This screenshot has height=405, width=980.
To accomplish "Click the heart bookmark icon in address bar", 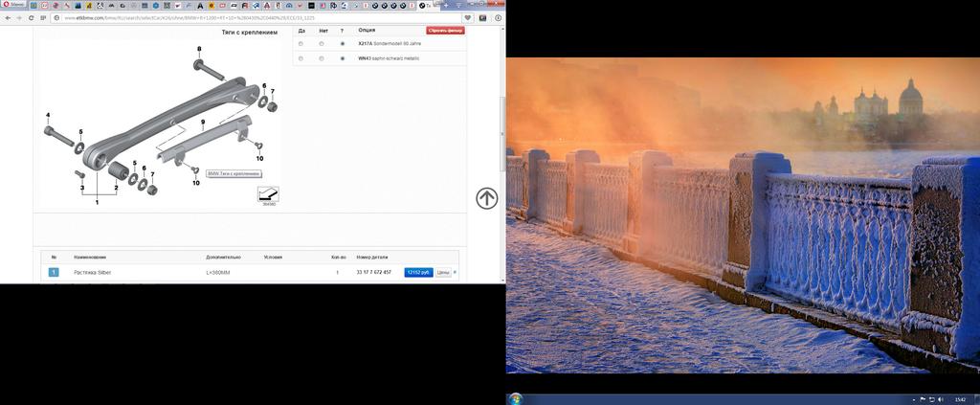I will (468, 17).
